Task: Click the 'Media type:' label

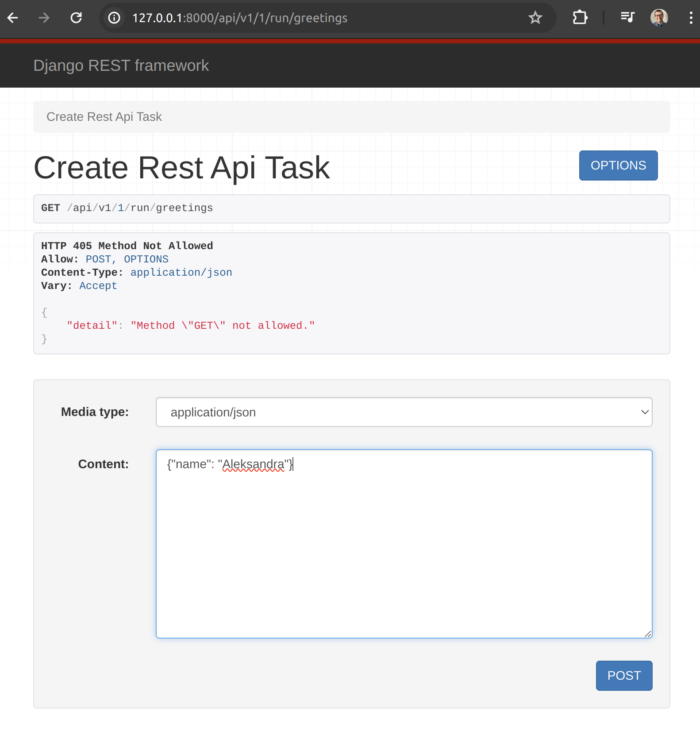Action: pos(95,412)
